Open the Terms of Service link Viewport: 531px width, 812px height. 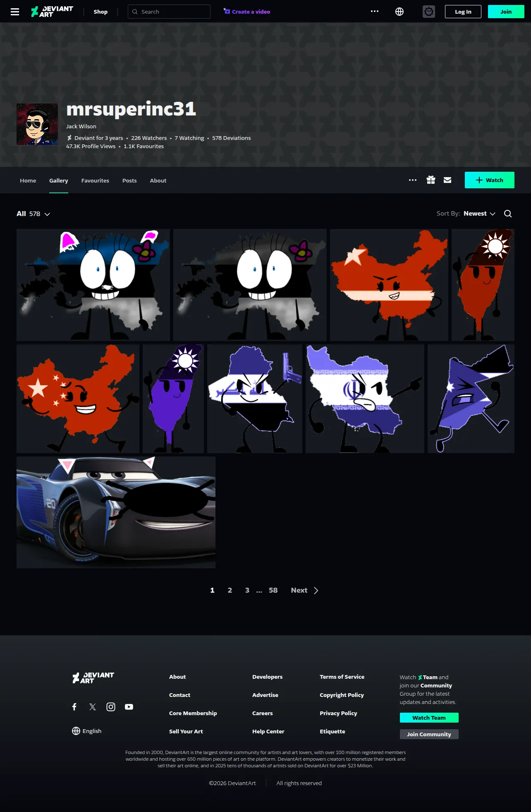tap(342, 677)
